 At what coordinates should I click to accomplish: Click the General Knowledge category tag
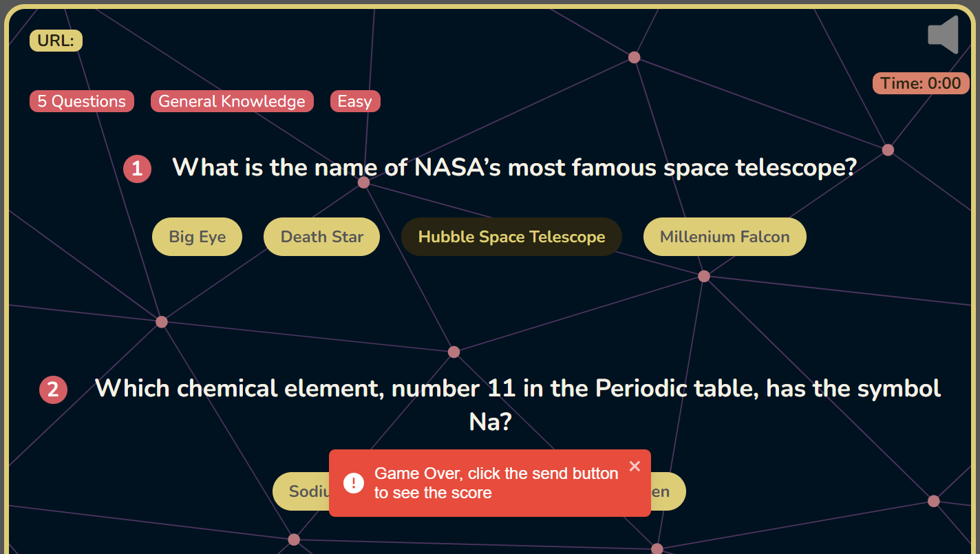(x=232, y=101)
